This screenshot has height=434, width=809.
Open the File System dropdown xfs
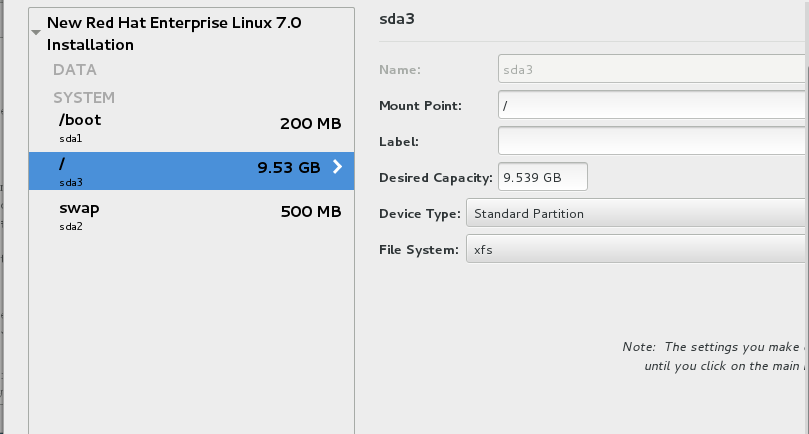(x=636, y=249)
